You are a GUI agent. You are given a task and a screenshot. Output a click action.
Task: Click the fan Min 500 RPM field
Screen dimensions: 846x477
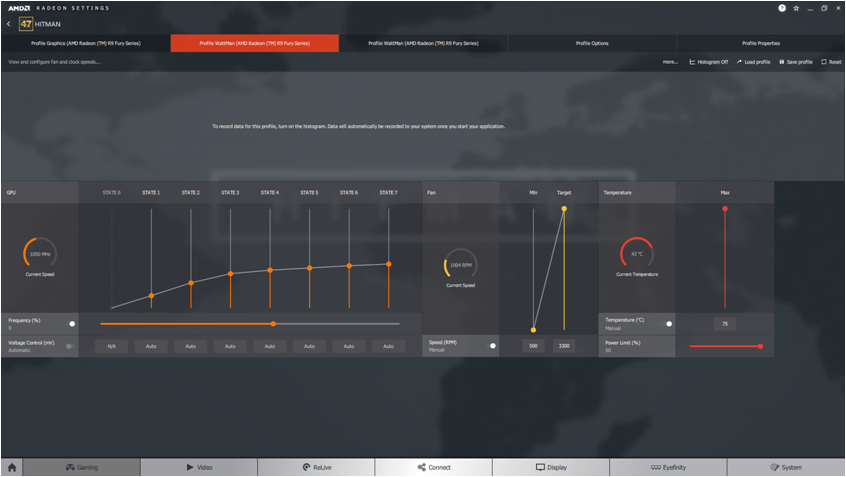533,346
